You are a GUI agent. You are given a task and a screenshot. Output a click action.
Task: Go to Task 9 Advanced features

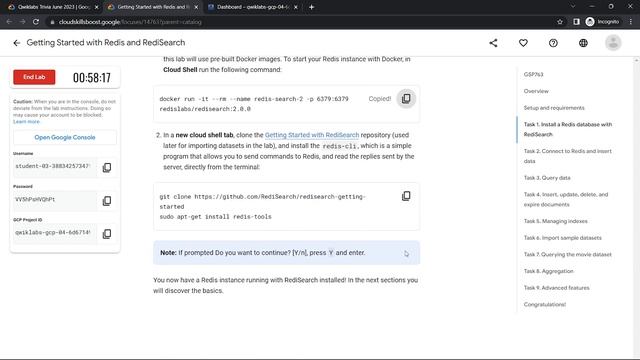(x=556, y=288)
